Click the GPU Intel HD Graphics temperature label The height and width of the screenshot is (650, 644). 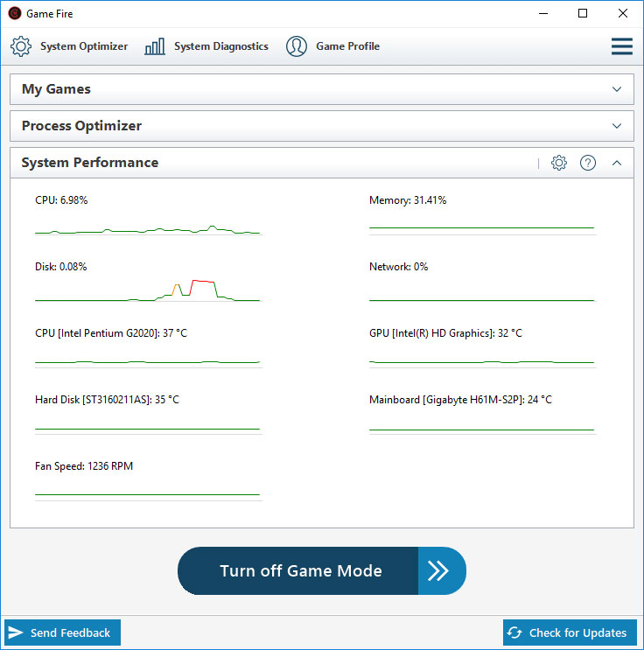tap(445, 333)
